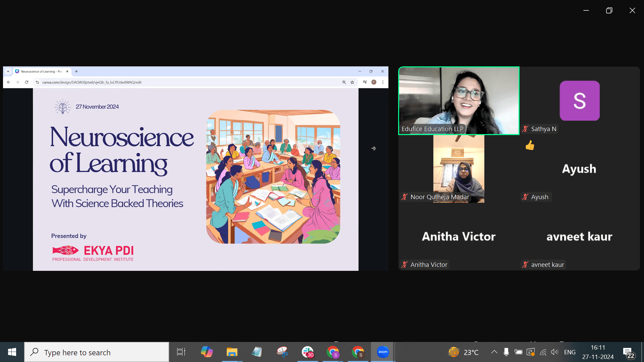
Task: Switch to the first Chrome taskbar window
Action: 333,352
